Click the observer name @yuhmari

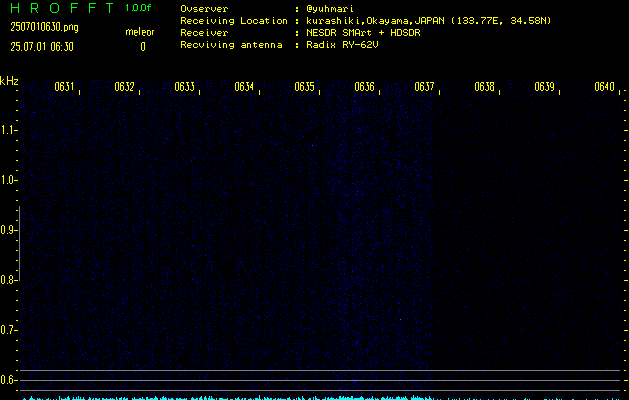(330, 9)
